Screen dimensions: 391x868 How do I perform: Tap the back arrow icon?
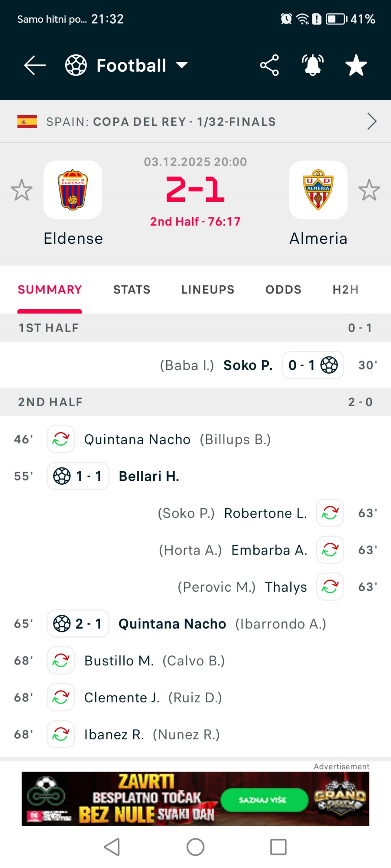(35, 65)
